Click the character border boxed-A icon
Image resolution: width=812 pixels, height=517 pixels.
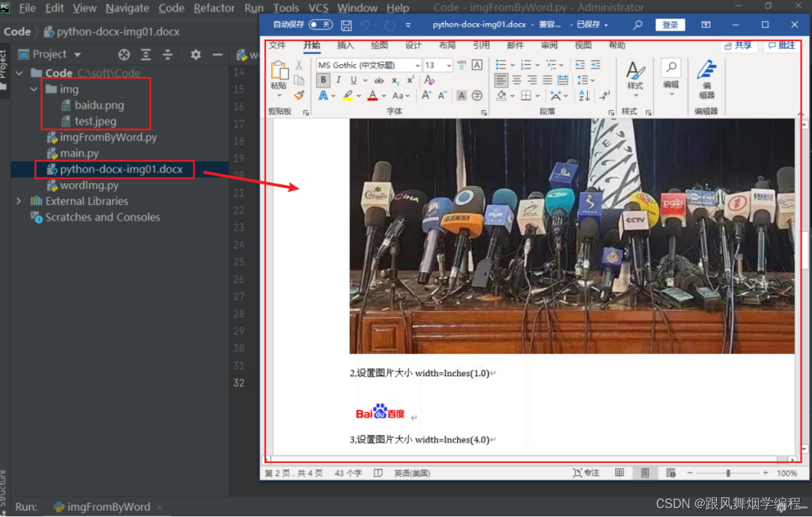[477, 65]
